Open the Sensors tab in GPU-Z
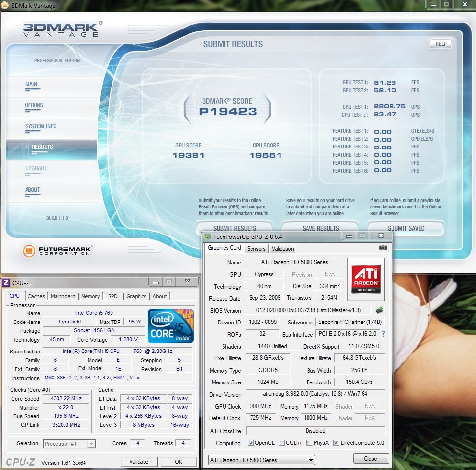 pos(256,248)
